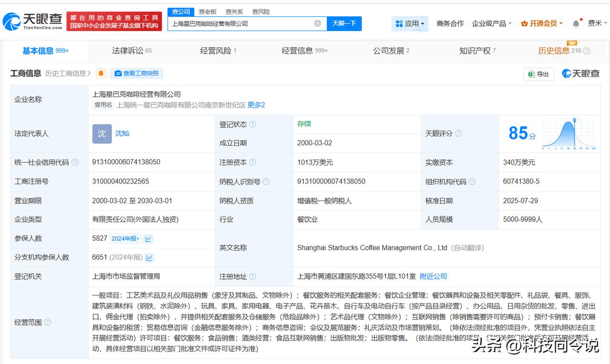
Task: Click the 2025-07-29 approval date
Action: 521,201
